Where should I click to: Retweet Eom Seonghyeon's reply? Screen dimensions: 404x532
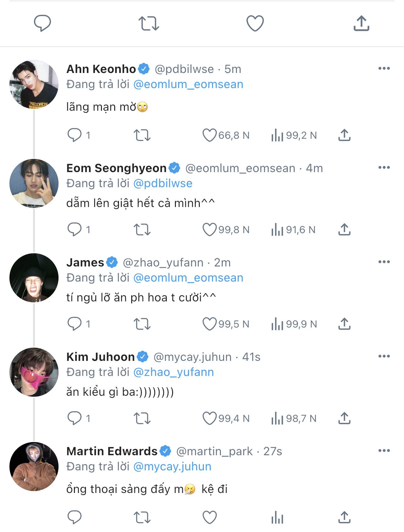(142, 230)
